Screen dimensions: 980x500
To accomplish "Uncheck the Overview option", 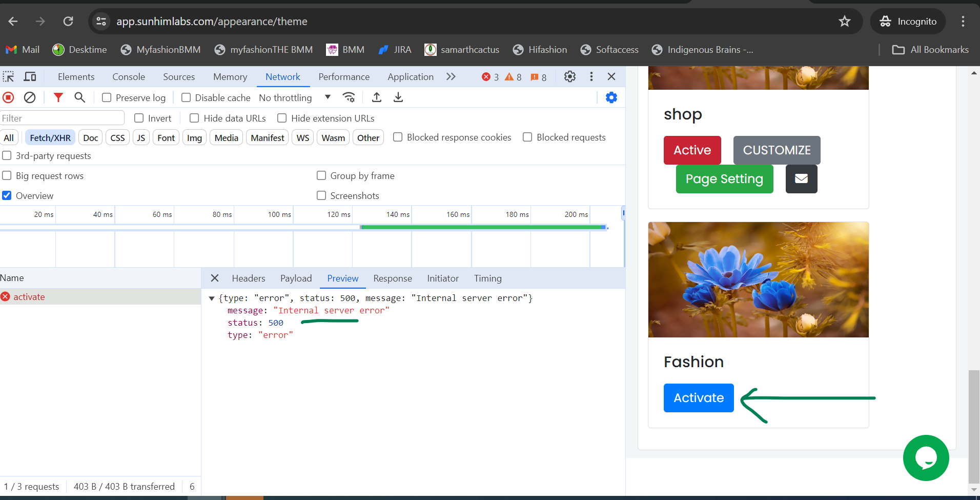I will (x=7, y=195).
